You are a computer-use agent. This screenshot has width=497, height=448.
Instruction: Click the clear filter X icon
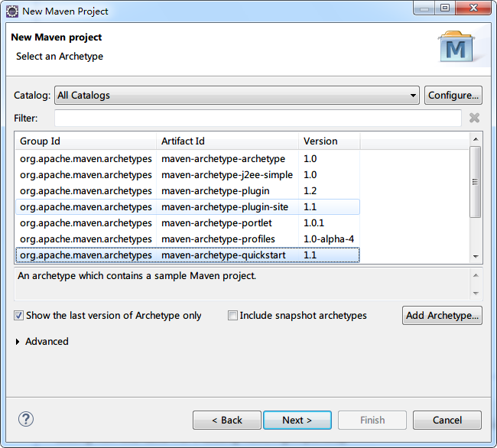[474, 118]
